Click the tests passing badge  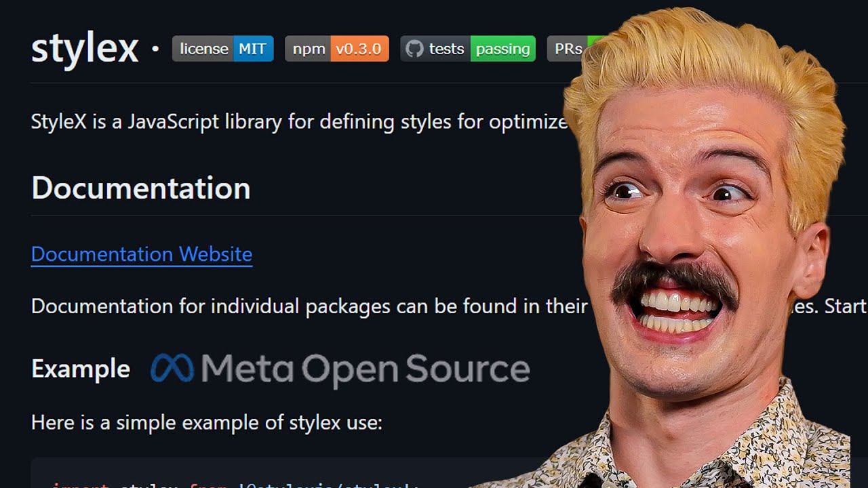click(x=468, y=49)
